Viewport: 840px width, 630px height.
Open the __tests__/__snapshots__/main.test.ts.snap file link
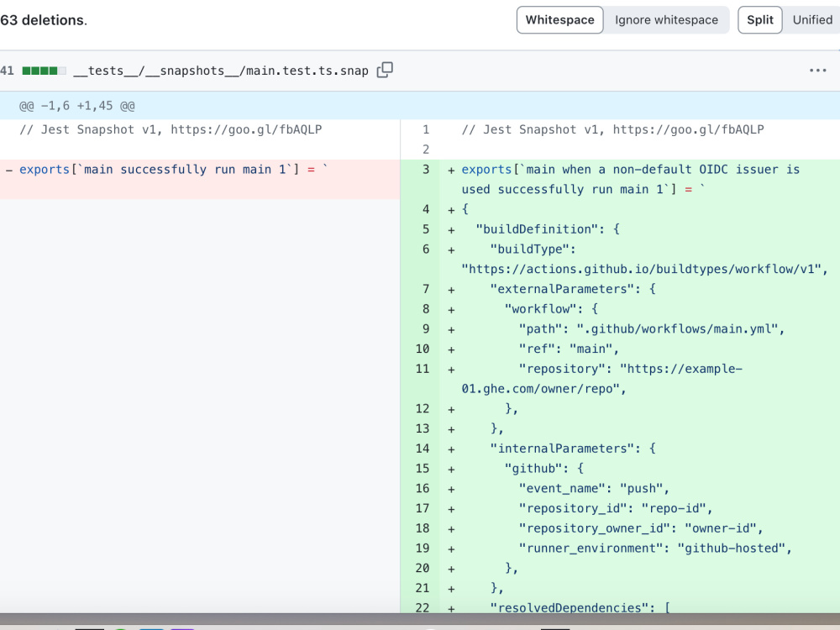click(221, 71)
